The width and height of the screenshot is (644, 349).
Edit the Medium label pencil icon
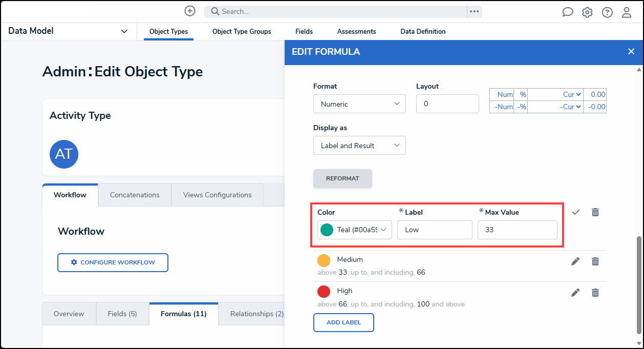[575, 261]
